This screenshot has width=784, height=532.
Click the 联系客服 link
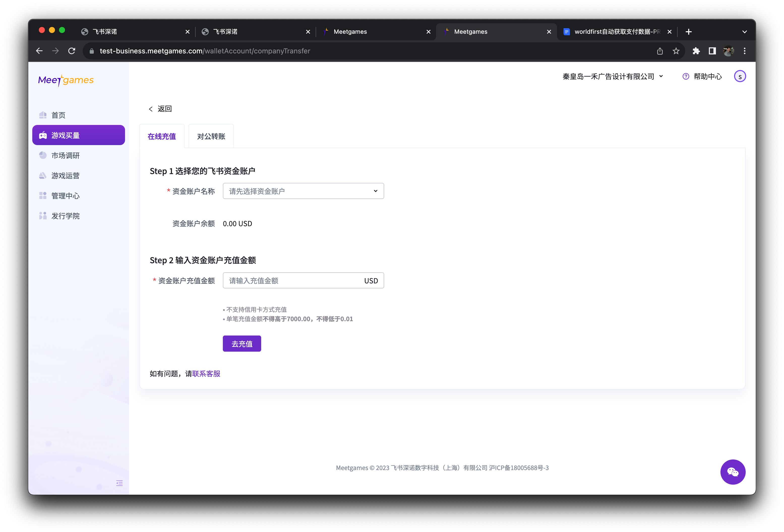(x=206, y=374)
